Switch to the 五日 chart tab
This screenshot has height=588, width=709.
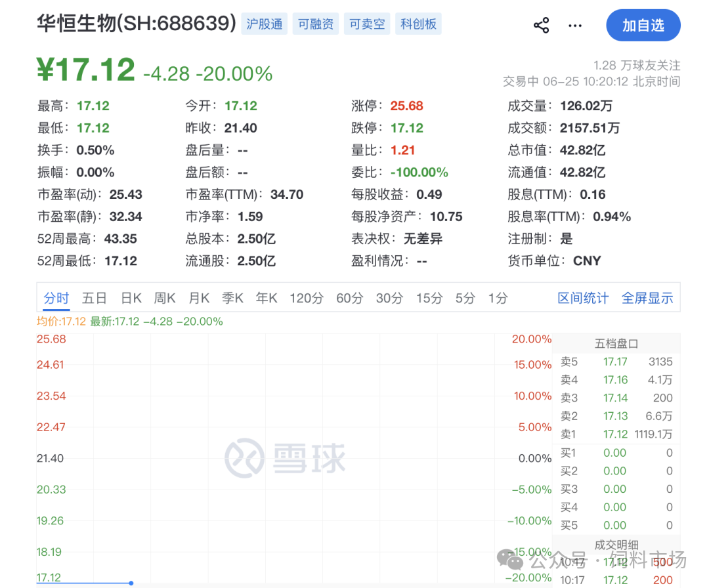(x=94, y=299)
